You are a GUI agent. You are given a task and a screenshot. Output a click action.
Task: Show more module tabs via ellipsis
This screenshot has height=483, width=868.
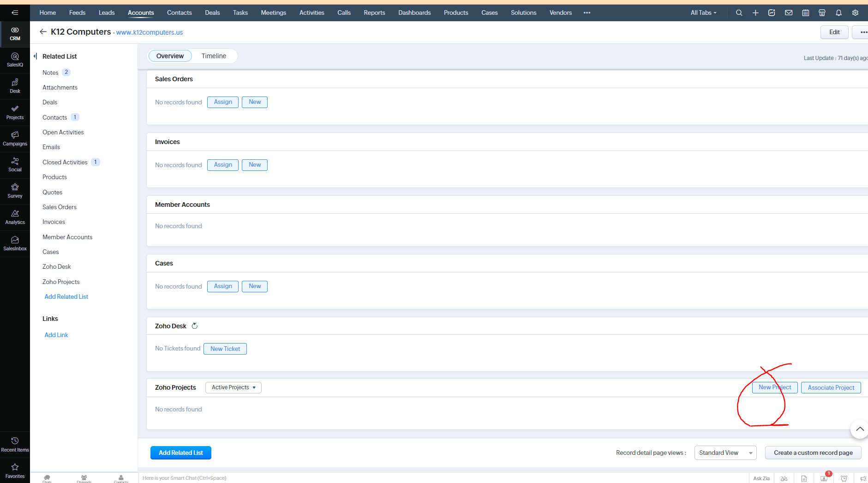(x=587, y=13)
